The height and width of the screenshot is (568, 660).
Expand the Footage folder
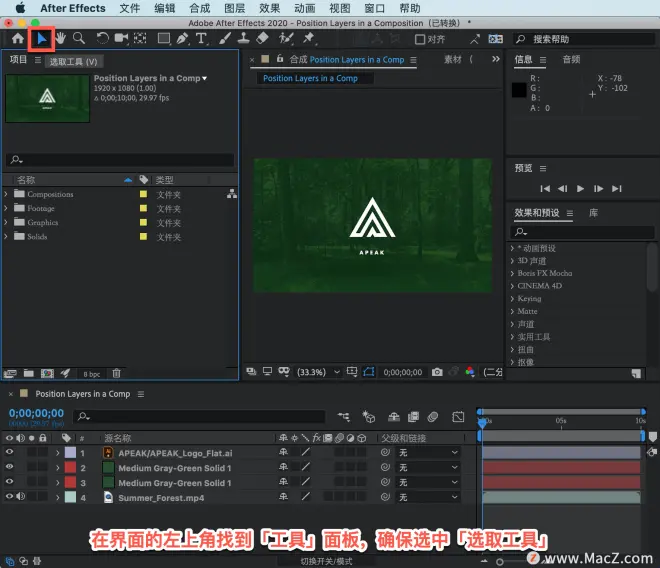(x=5, y=208)
